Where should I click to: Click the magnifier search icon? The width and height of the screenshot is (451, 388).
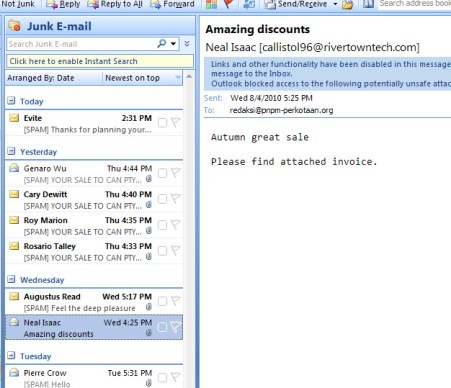click(162, 44)
